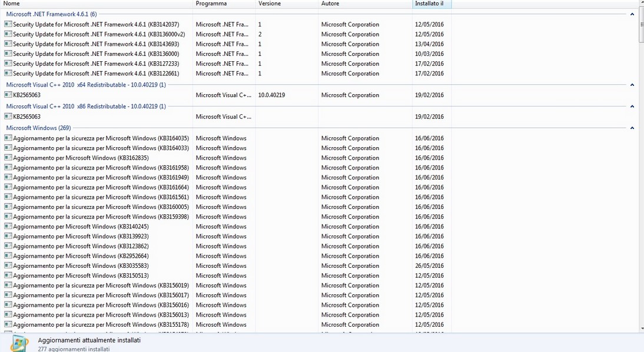Screen dimensions: 644x352
Task: Select the Security Update KB3136000 row name
Action: coord(96,54)
